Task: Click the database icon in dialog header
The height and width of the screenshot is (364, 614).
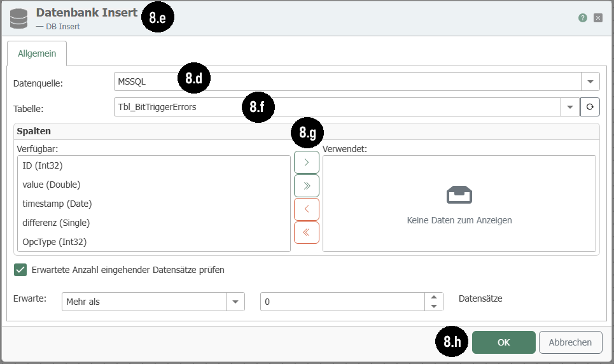Action: coord(18,18)
